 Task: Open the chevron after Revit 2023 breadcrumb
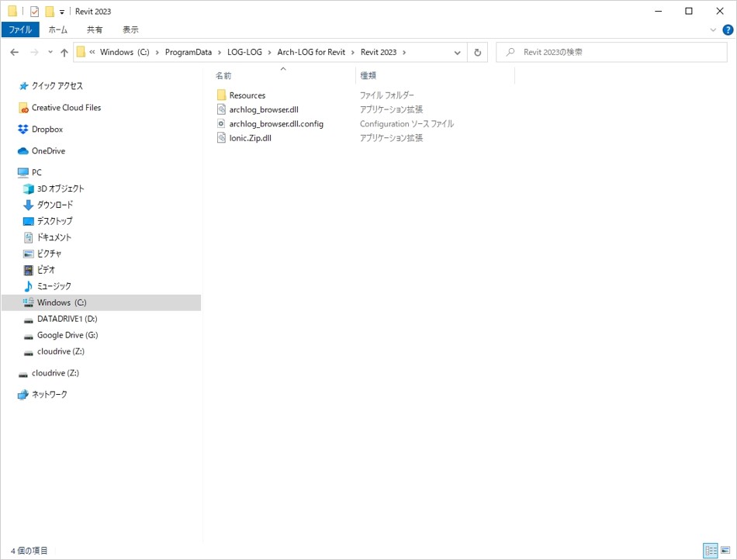pos(403,52)
